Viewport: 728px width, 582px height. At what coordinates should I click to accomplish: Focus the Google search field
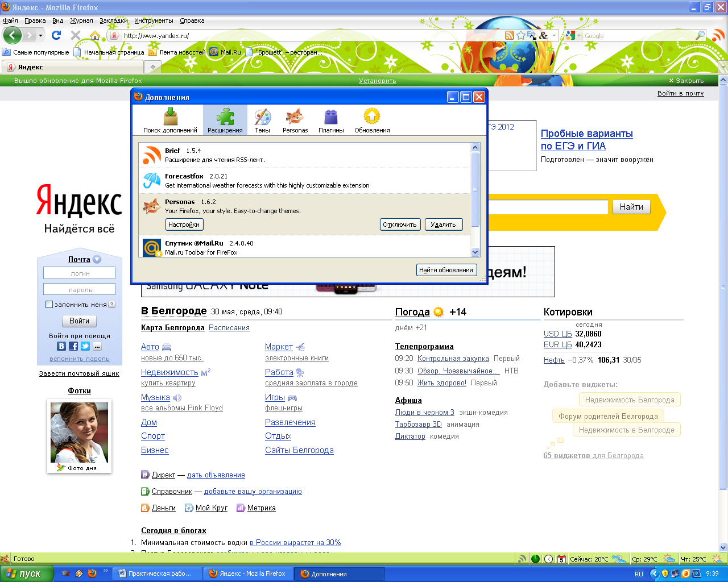[x=639, y=35]
